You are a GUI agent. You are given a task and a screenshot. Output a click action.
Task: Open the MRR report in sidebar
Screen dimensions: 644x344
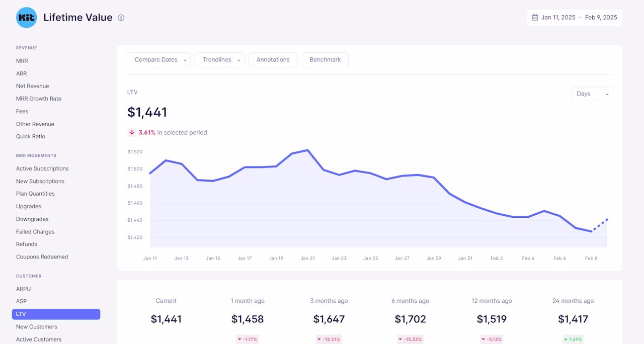22,61
